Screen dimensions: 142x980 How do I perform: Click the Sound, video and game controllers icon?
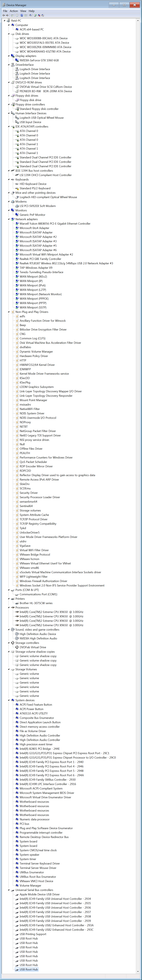pos(13,630)
